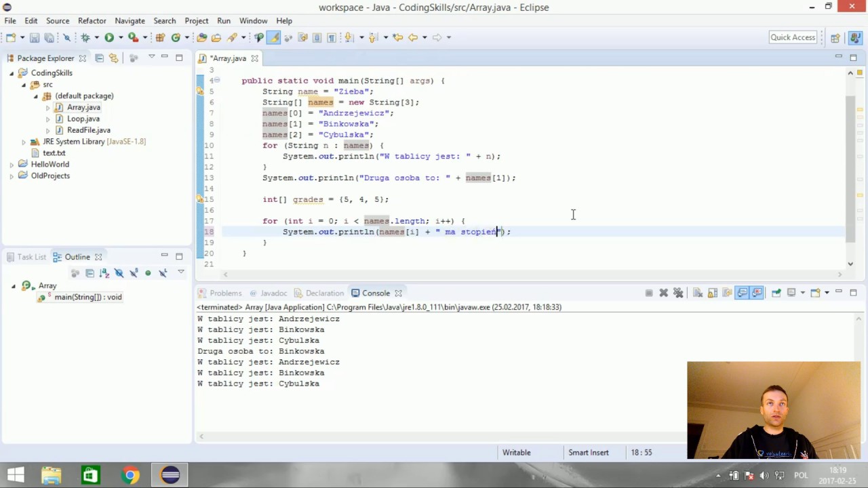Click the Save disk icon

point(34,38)
